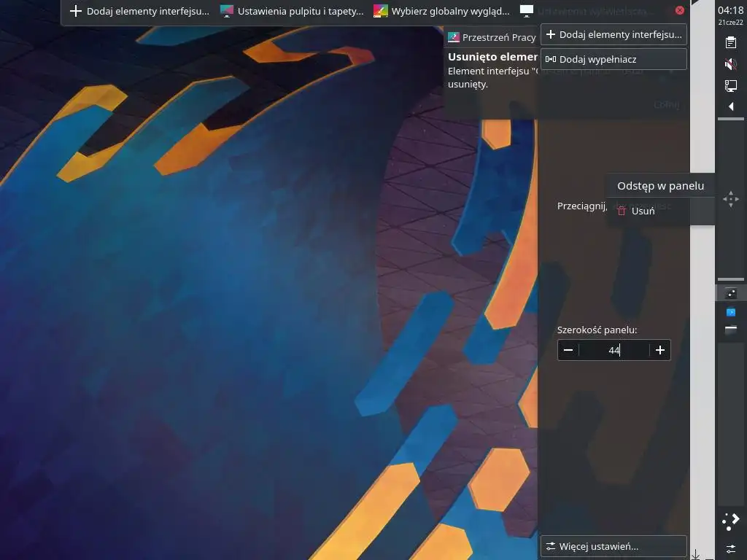Click Dodaj elementy interfejsu in the top toolbar

(139, 11)
